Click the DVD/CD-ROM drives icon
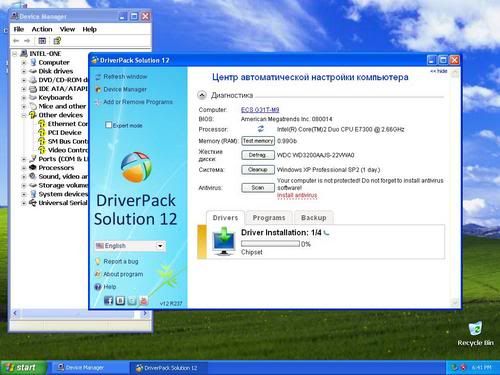 pos(33,80)
